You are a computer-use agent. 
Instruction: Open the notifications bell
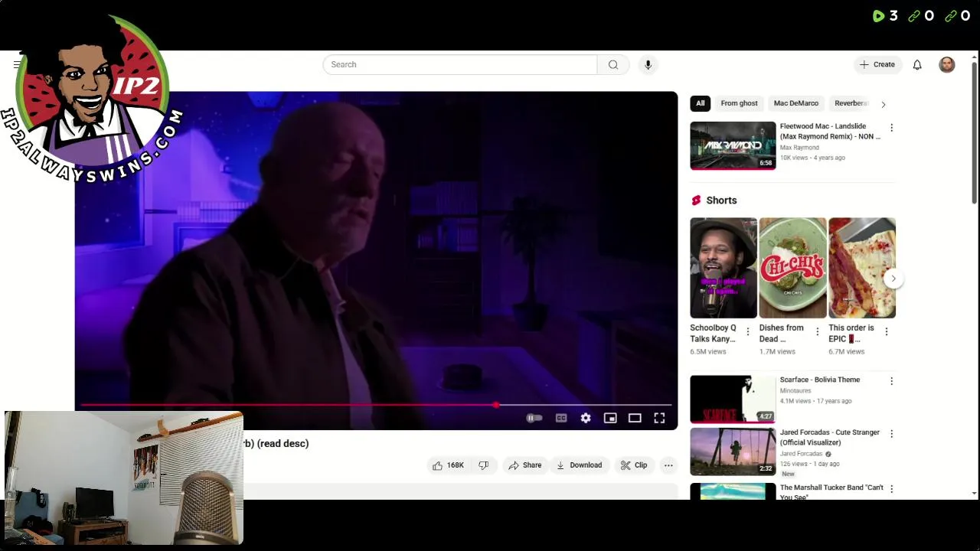pos(917,65)
